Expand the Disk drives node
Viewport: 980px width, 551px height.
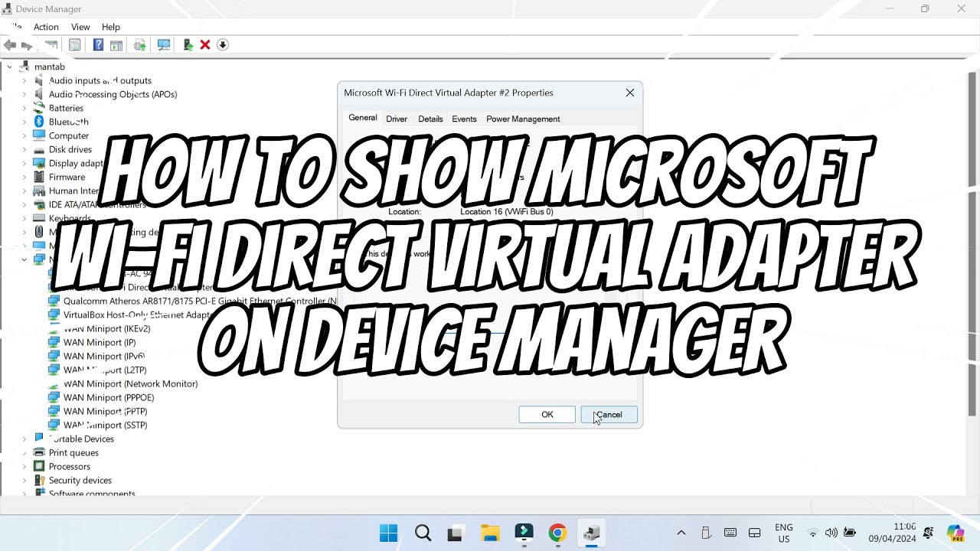24,149
